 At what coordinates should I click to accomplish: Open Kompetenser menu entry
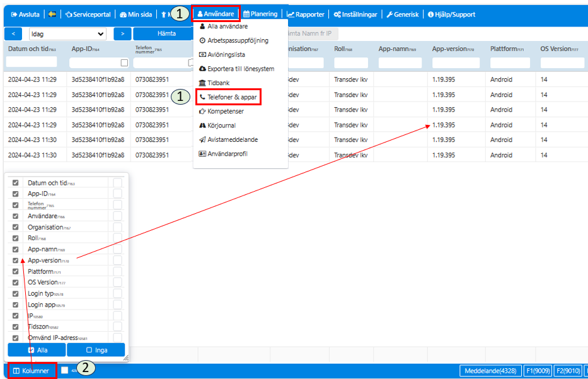point(221,112)
